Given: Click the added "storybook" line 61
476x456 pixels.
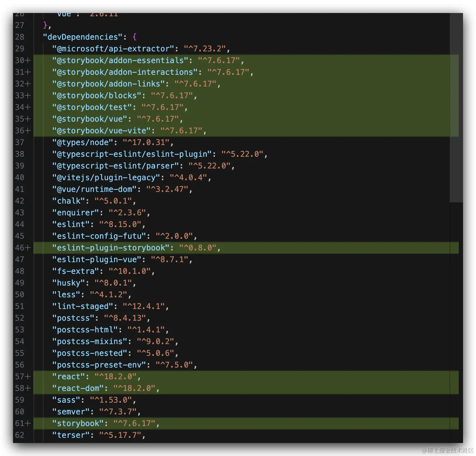Looking at the screenshot, I should coord(246,423).
